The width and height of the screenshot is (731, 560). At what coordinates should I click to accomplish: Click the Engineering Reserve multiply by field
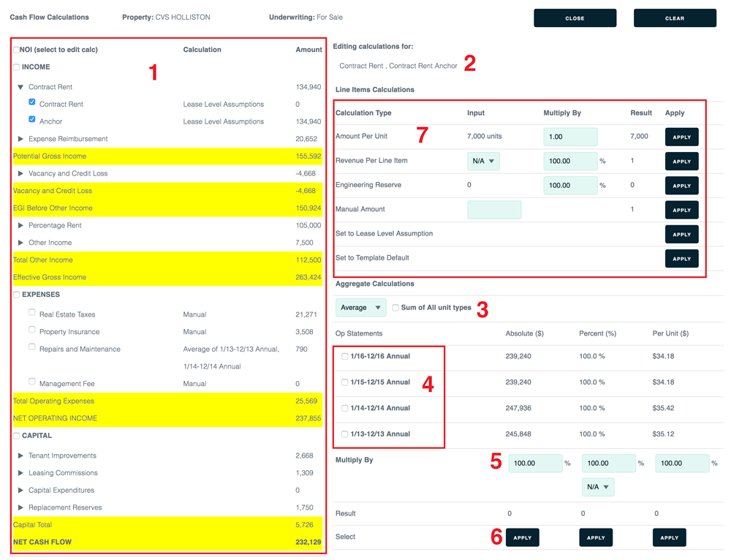(x=570, y=185)
